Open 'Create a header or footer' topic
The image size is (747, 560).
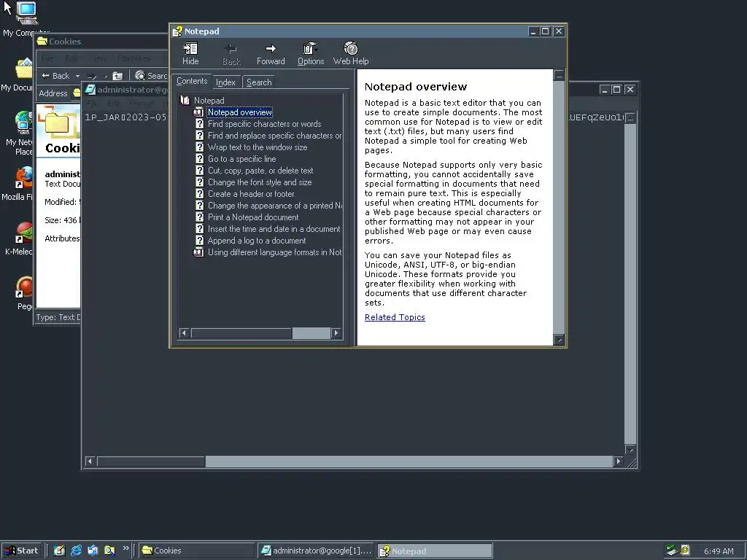coord(251,194)
